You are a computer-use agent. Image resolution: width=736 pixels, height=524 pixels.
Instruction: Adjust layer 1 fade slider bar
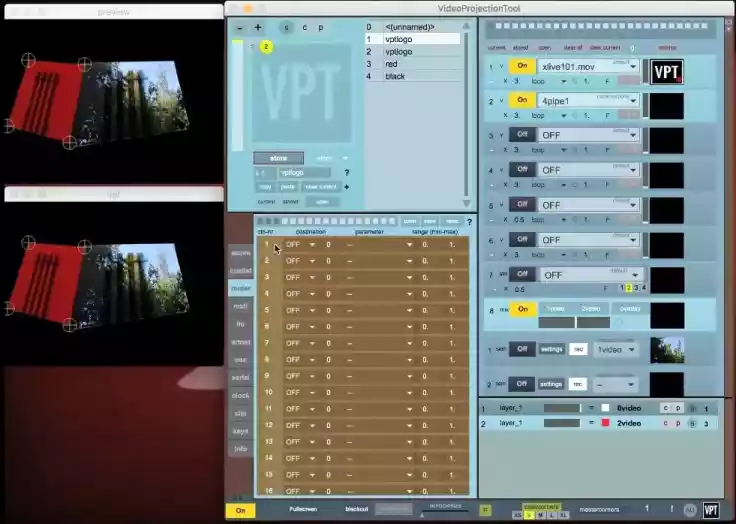(562, 408)
